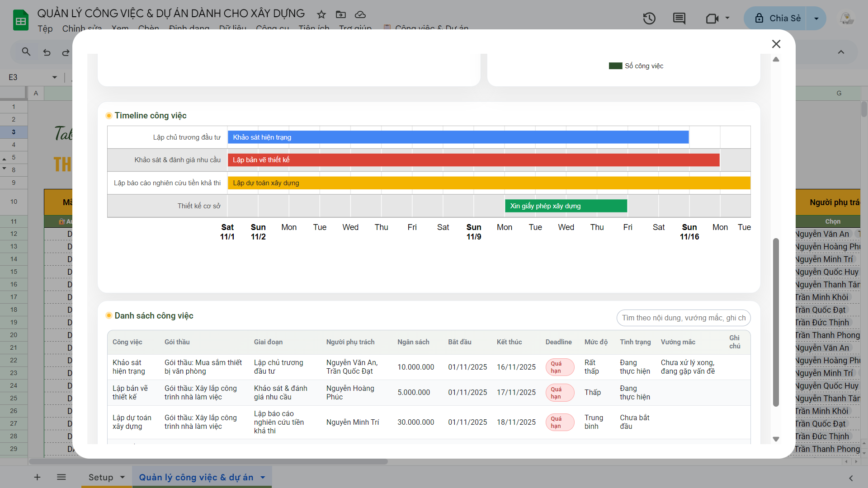
Task: Click the undo arrow in toolbar
Action: (x=47, y=52)
